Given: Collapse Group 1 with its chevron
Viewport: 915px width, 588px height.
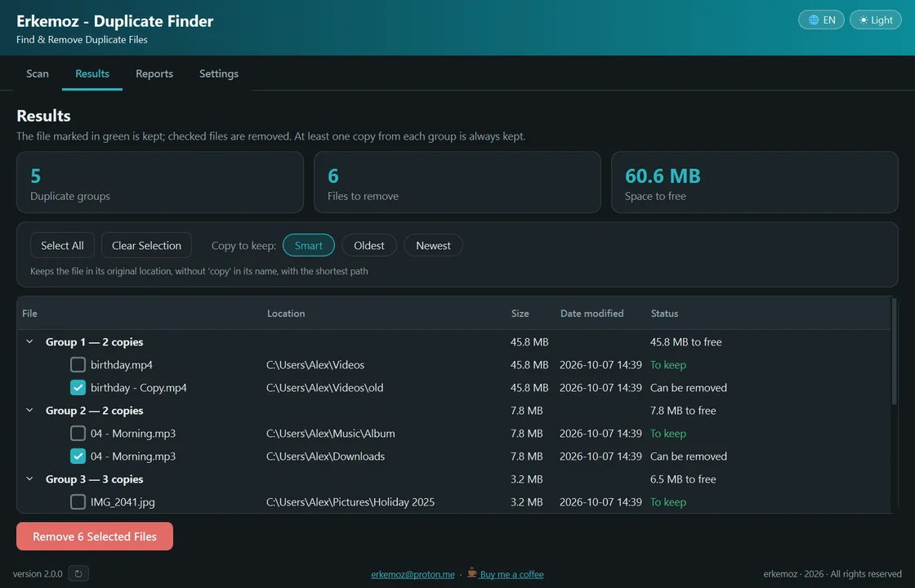Looking at the screenshot, I should (29, 342).
